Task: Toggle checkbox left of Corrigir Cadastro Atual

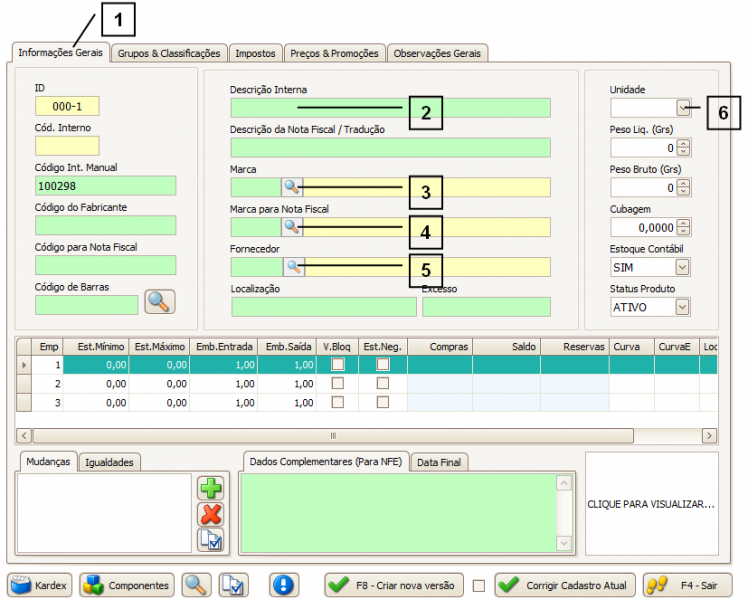Action: tap(479, 586)
